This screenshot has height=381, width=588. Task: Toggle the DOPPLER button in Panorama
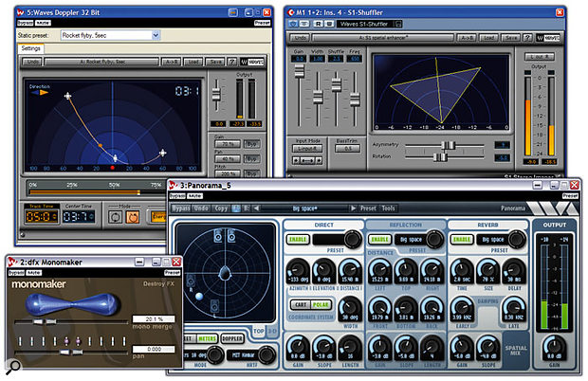(232, 338)
